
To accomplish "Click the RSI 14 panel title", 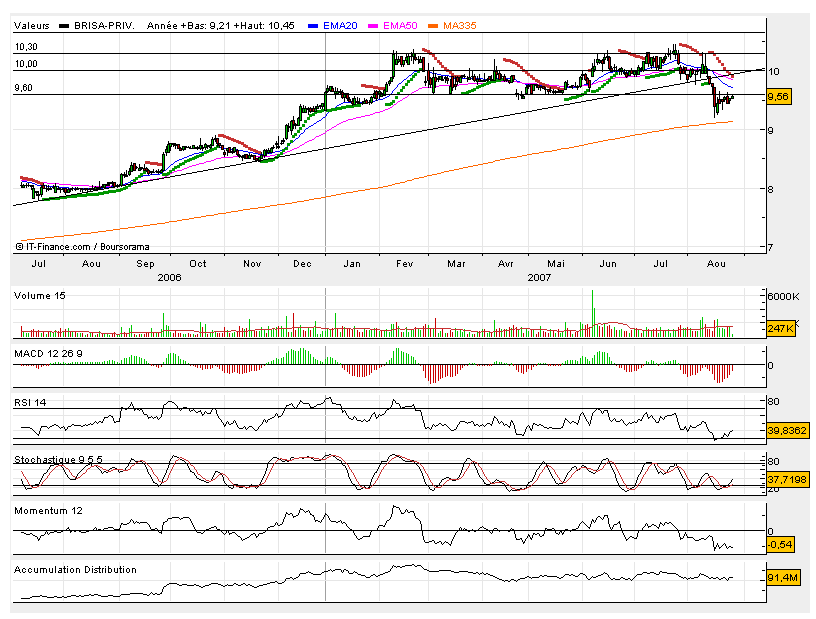I will click(30, 402).
